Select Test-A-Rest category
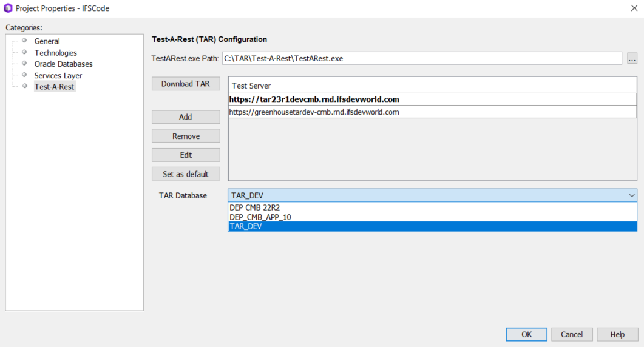The height and width of the screenshot is (347, 644). click(54, 87)
